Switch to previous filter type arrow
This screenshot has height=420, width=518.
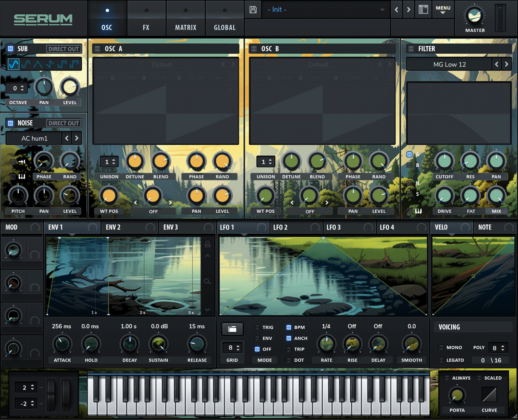[x=496, y=64]
